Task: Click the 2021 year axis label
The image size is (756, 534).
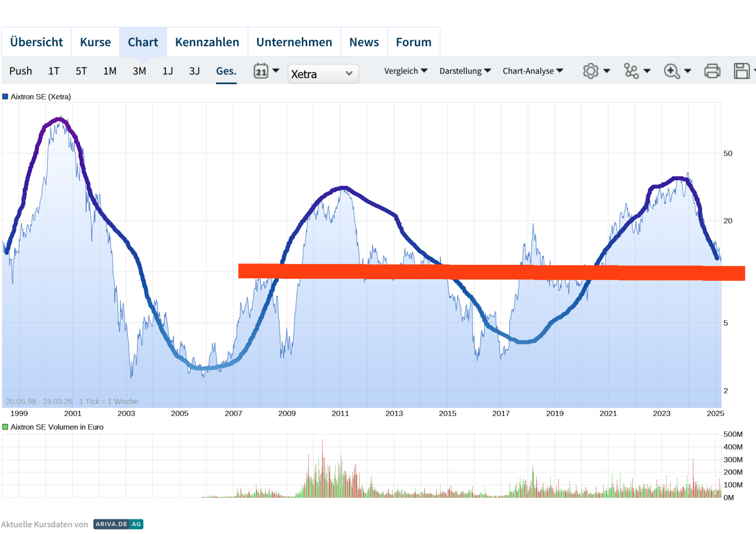Action: pyautogui.click(x=608, y=413)
